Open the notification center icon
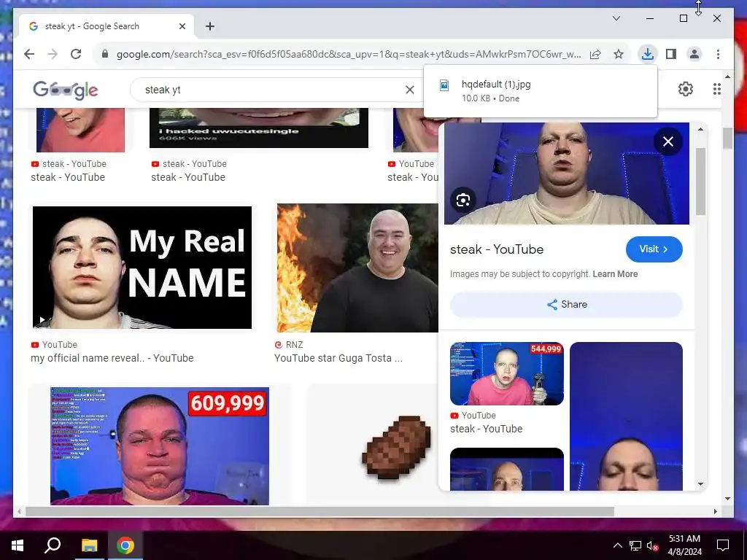The image size is (747, 560). pos(723,545)
